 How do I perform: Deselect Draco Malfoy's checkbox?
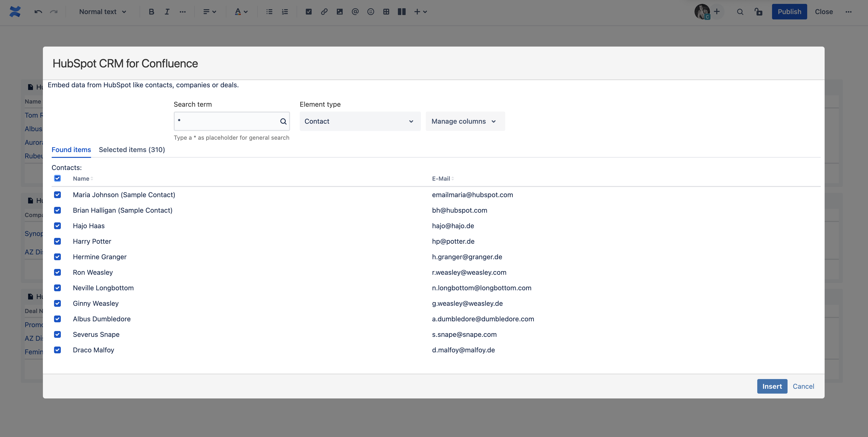(x=58, y=350)
